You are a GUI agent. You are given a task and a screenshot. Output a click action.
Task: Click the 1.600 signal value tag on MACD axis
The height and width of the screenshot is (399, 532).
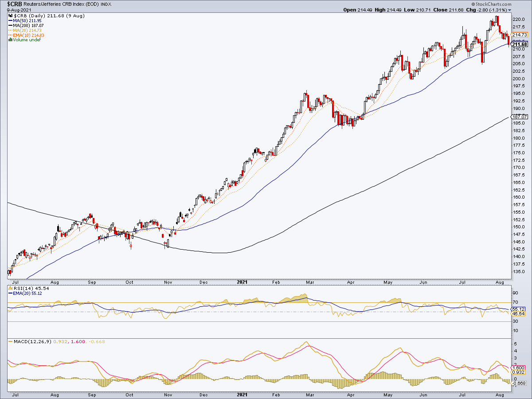pos(518,368)
